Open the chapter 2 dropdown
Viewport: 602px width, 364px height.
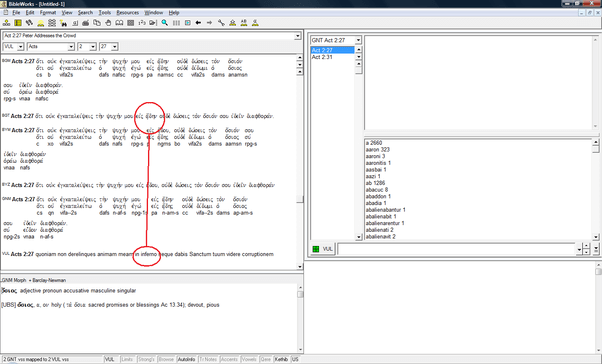tap(93, 47)
